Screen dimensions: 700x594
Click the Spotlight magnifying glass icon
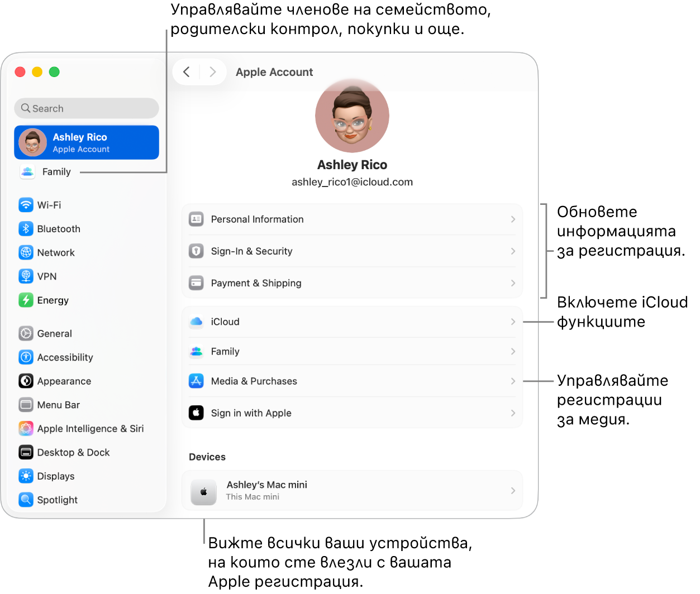click(x=26, y=500)
